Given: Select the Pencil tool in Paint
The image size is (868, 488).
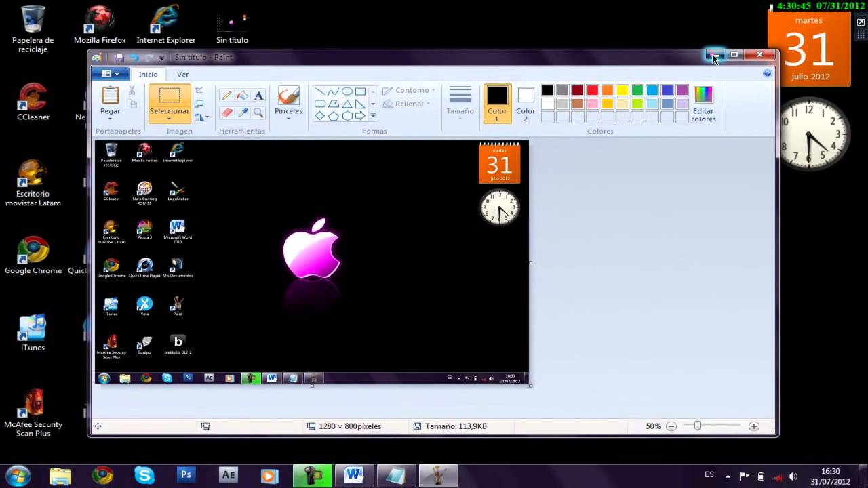Looking at the screenshot, I should 226,96.
